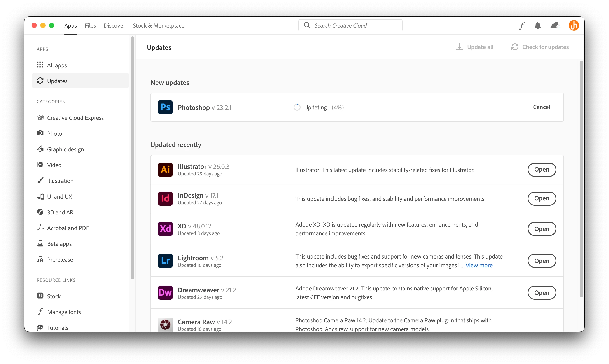Click the Illustrator app icon
The width and height of the screenshot is (609, 364).
pos(165,170)
